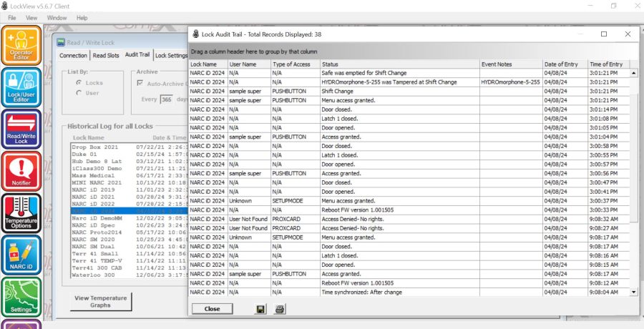Select NARC iD Spec in the lock list
The width and height of the screenshot is (644, 329).
tap(129, 225)
